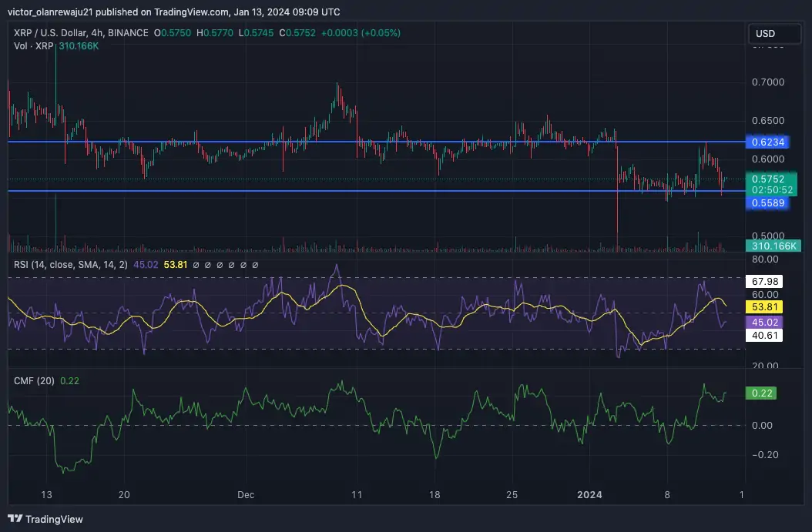Click the C0.5752 close value in header
This screenshot has width=812, height=532.
297,32
